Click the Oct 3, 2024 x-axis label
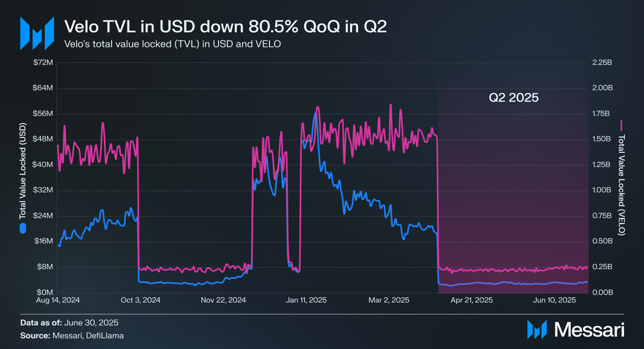This screenshot has width=644, height=349. (x=140, y=300)
